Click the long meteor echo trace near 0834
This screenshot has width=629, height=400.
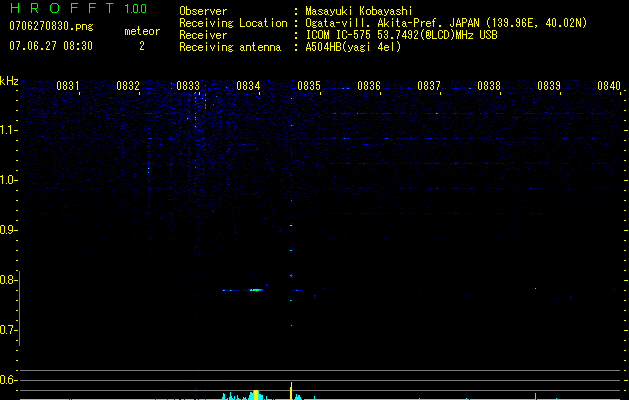pos(243,290)
